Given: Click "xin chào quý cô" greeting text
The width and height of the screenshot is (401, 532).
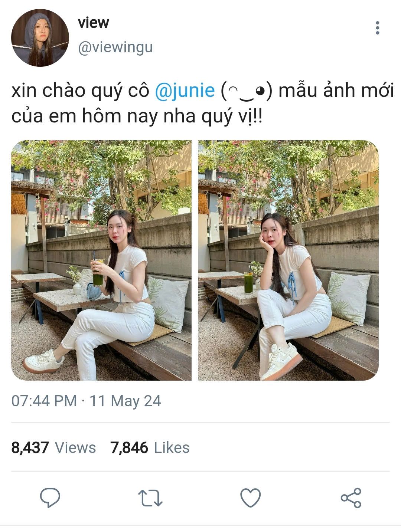Looking at the screenshot, I should click(80, 92).
